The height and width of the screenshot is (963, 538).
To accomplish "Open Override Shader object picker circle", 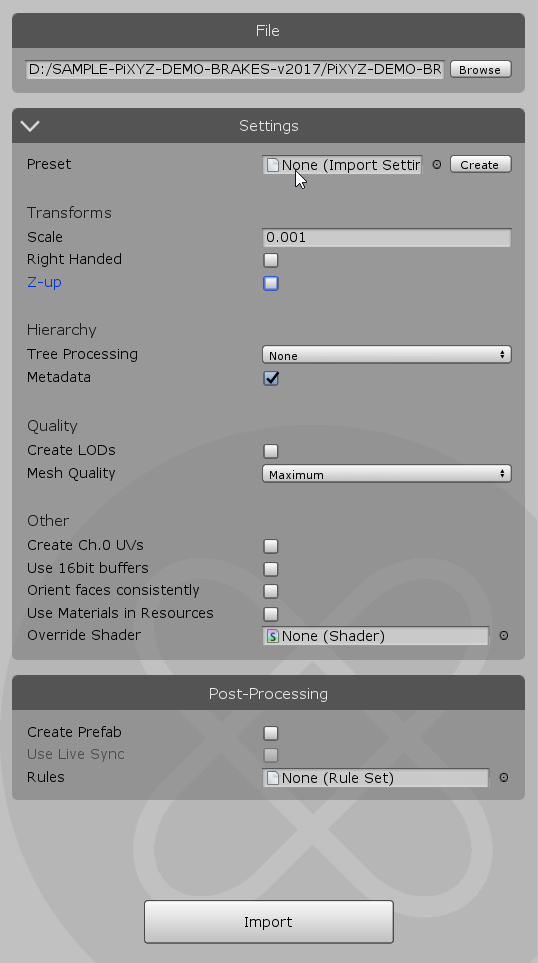I will (504, 636).
